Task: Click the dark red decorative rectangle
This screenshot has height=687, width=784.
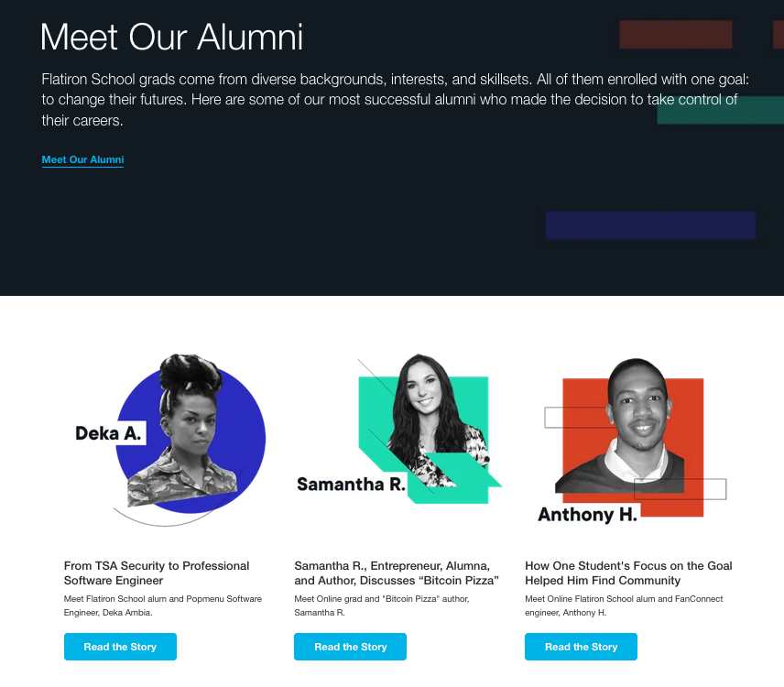Action: (x=676, y=35)
